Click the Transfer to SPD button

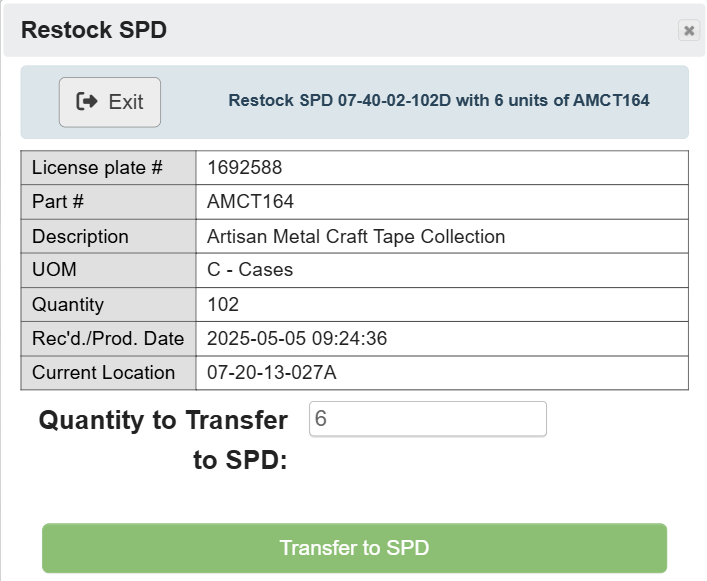coord(354,548)
